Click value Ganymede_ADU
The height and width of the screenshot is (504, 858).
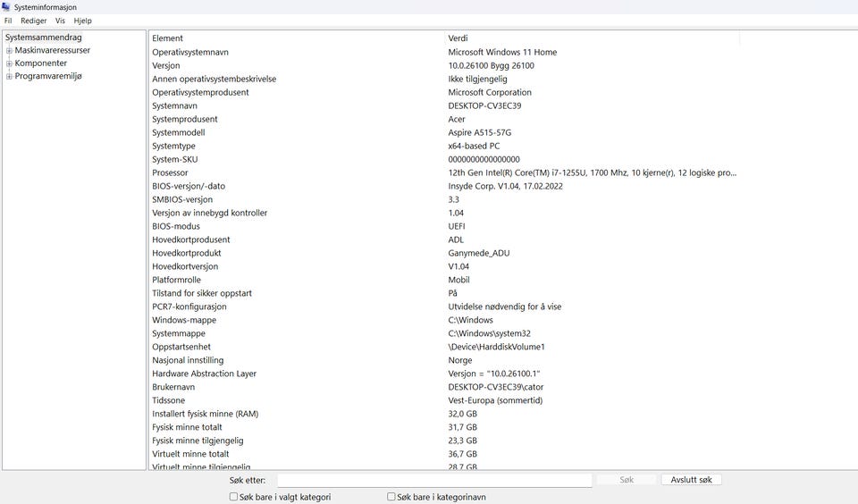click(479, 254)
